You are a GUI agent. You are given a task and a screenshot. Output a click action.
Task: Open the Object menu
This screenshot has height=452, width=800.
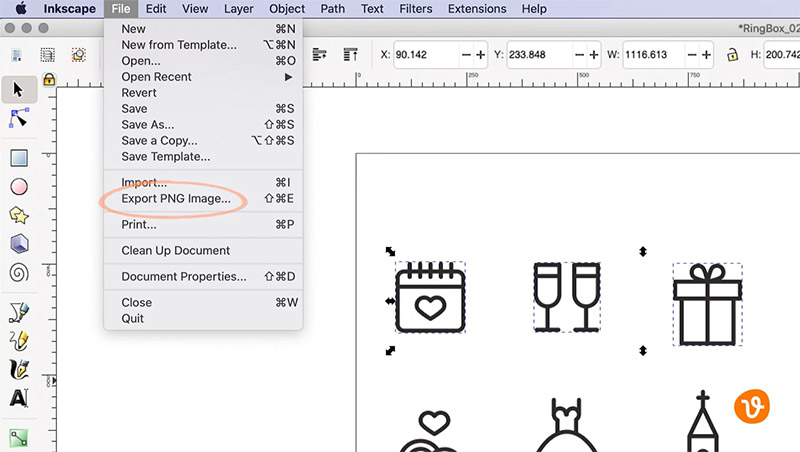click(287, 9)
